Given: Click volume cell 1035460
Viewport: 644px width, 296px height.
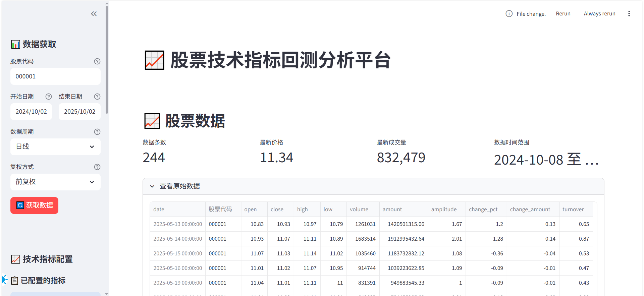Looking at the screenshot, I should click(363, 253).
